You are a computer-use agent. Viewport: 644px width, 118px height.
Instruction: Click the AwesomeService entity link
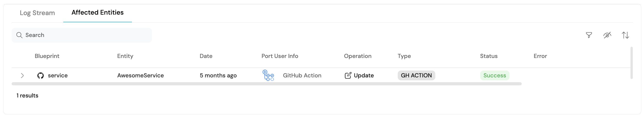pyautogui.click(x=140, y=75)
